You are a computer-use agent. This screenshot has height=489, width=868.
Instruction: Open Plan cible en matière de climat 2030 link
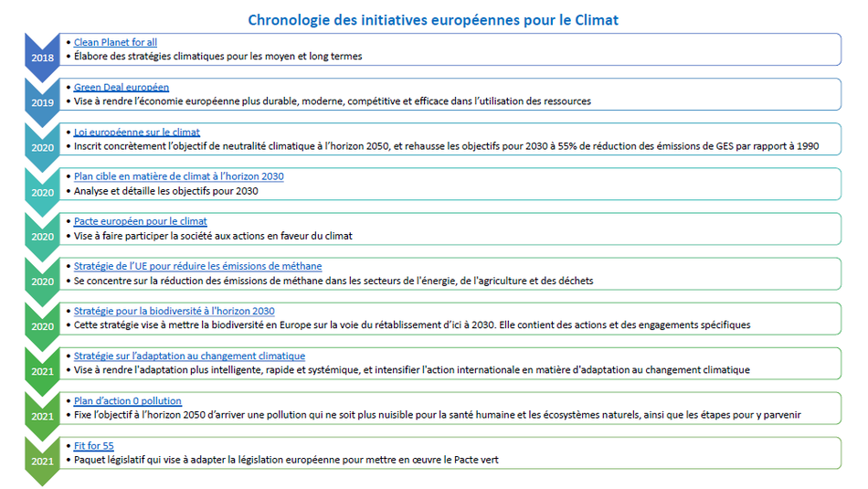pos(179,176)
